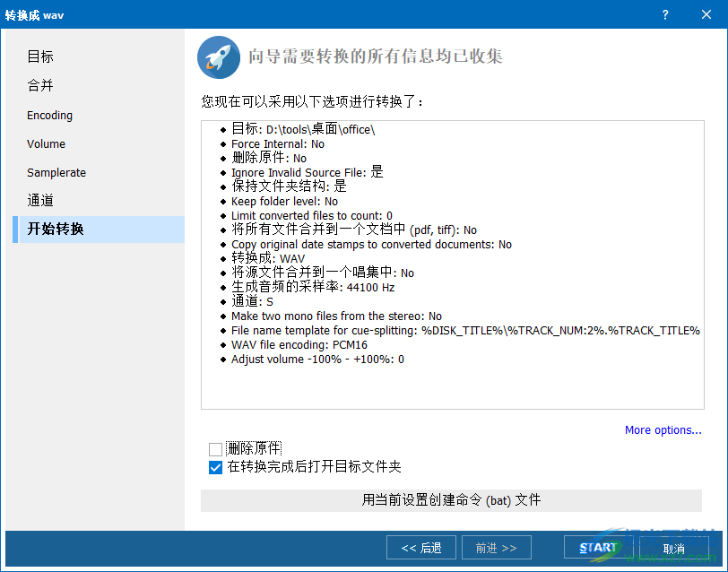Select the 开始转换 step
Image resolution: width=728 pixels, height=572 pixels.
[99, 230]
